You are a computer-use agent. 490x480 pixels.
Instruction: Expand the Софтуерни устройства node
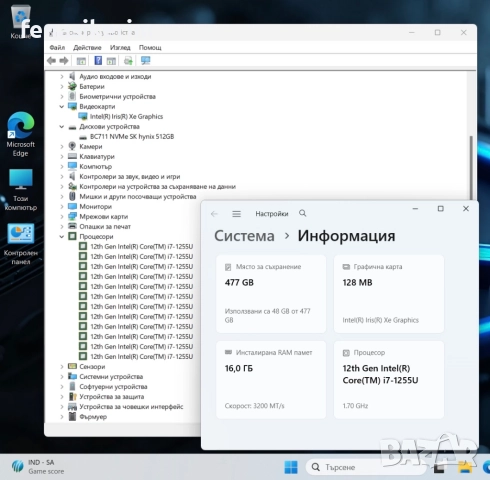[x=62, y=386]
